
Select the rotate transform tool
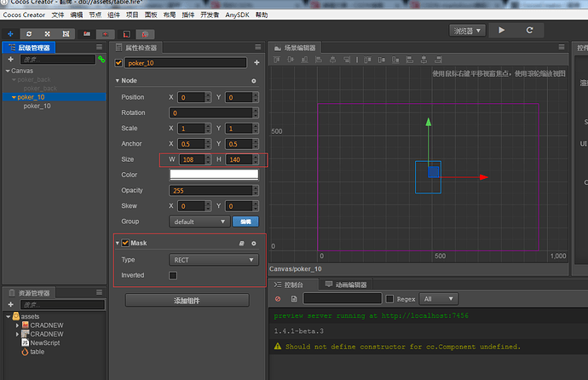click(28, 32)
